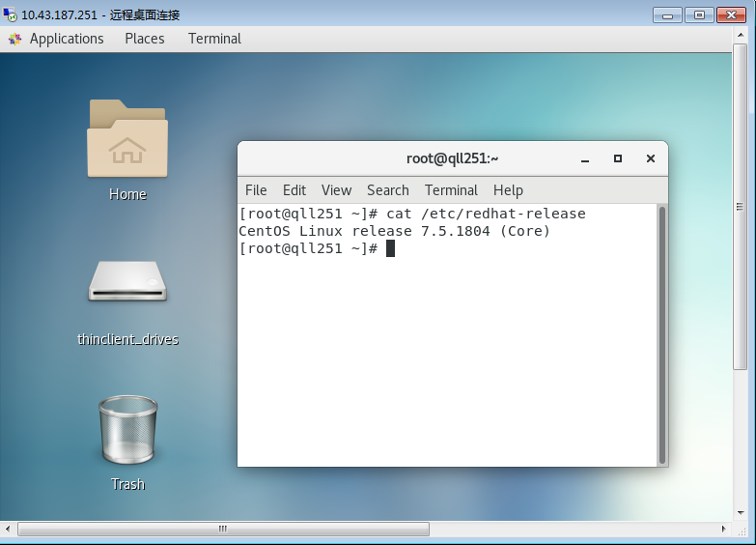Click the scroll left arrow of remote desktop
The image size is (756, 545).
point(7,530)
